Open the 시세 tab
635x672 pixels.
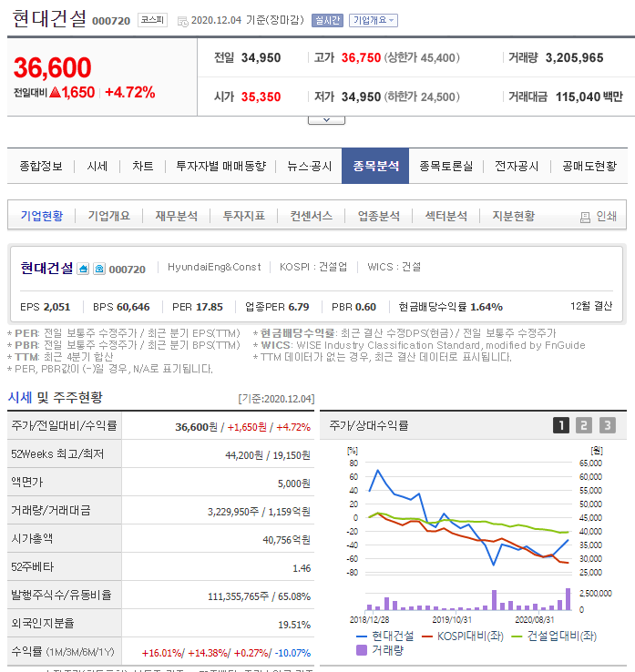click(97, 167)
